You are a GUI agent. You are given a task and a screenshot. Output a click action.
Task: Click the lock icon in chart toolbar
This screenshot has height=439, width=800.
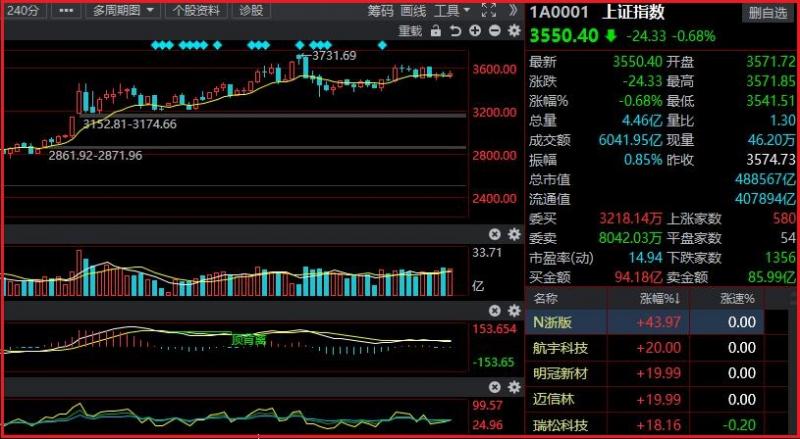(436, 31)
